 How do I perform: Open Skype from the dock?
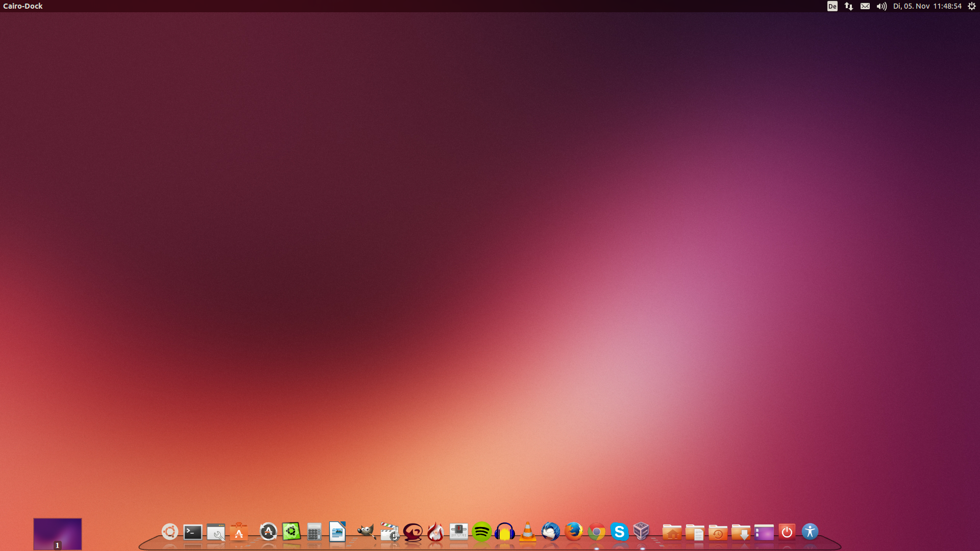[619, 532]
